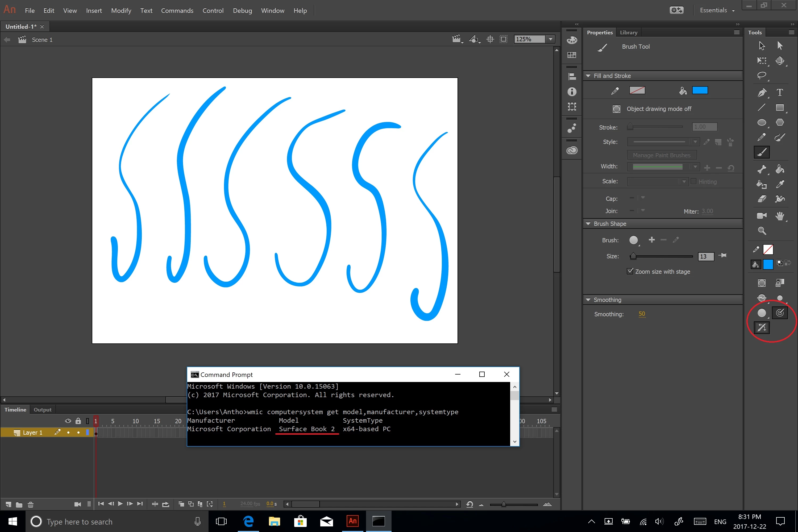Click the Smoothing value 50

pyautogui.click(x=642, y=314)
